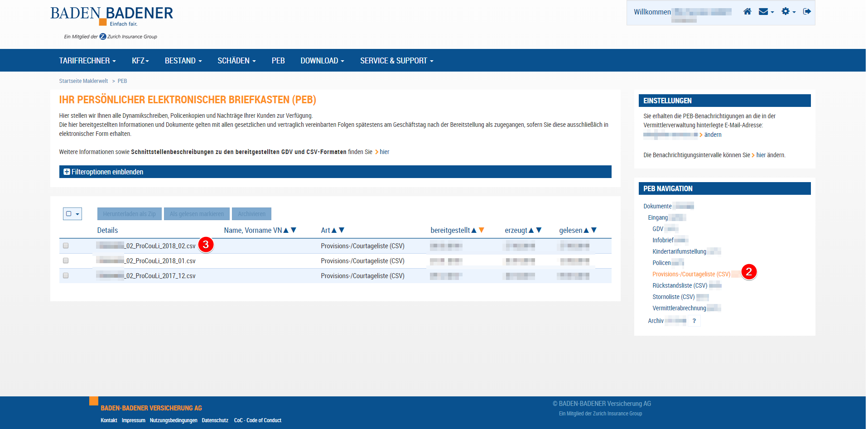Open the SERVICE & SUPPORT menu
The image size is (868, 429).
click(x=397, y=61)
